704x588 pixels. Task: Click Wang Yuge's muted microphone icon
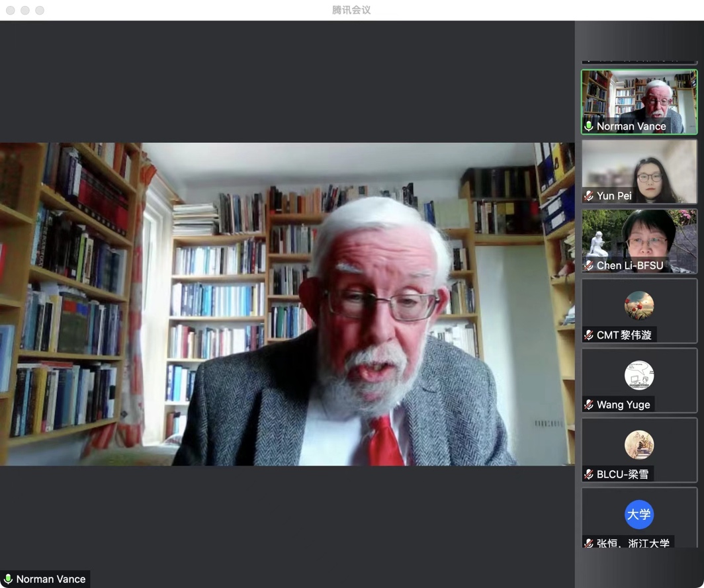tap(588, 405)
